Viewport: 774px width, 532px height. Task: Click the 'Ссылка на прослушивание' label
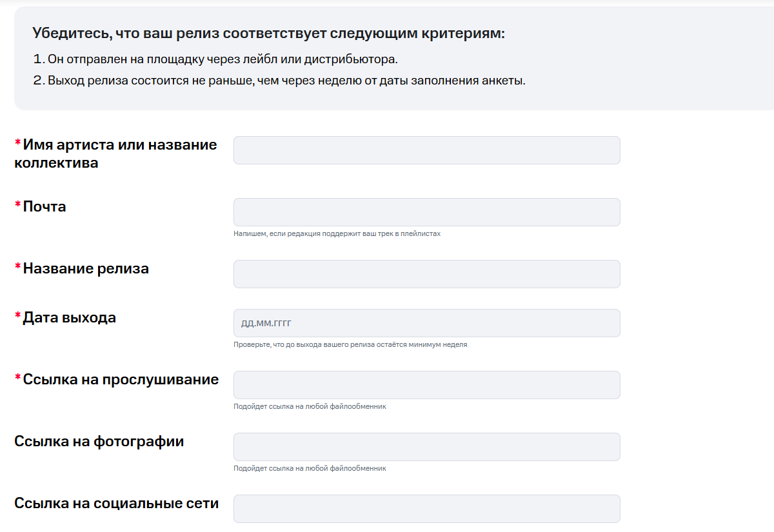(121, 380)
